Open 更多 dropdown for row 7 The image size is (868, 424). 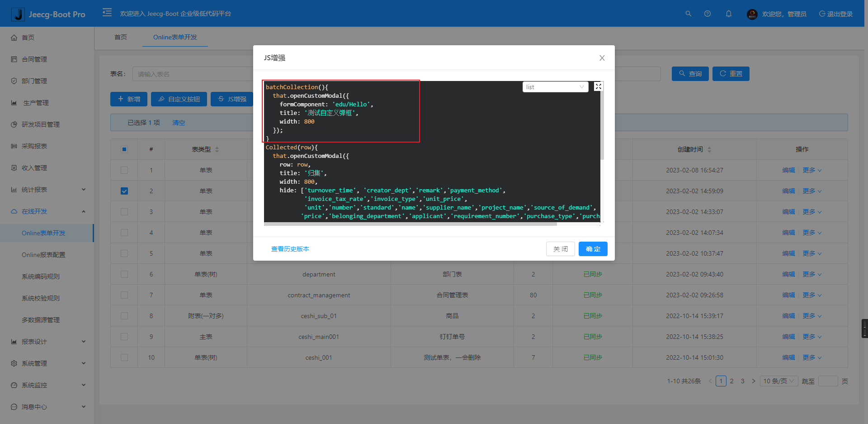coord(812,295)
